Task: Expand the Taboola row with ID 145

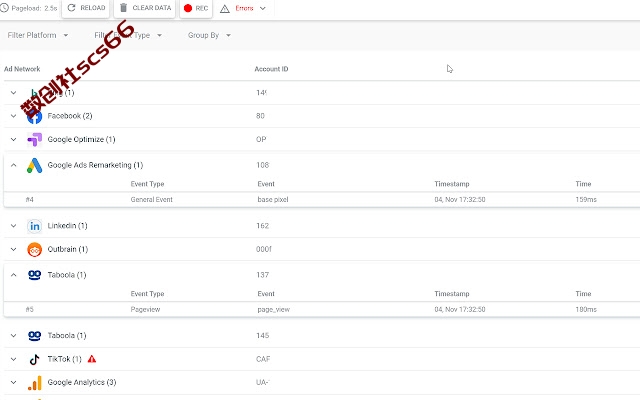Action: click(x=13, y=336)
